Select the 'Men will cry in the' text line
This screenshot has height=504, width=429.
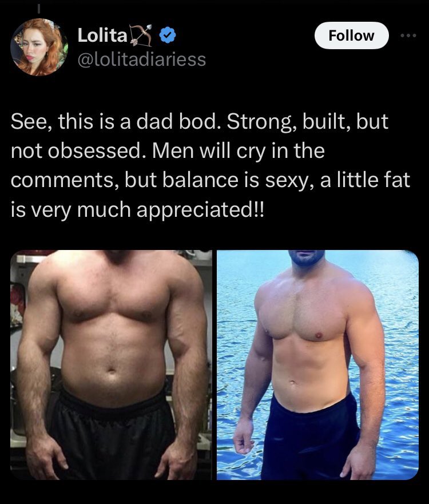pos(238,151)
